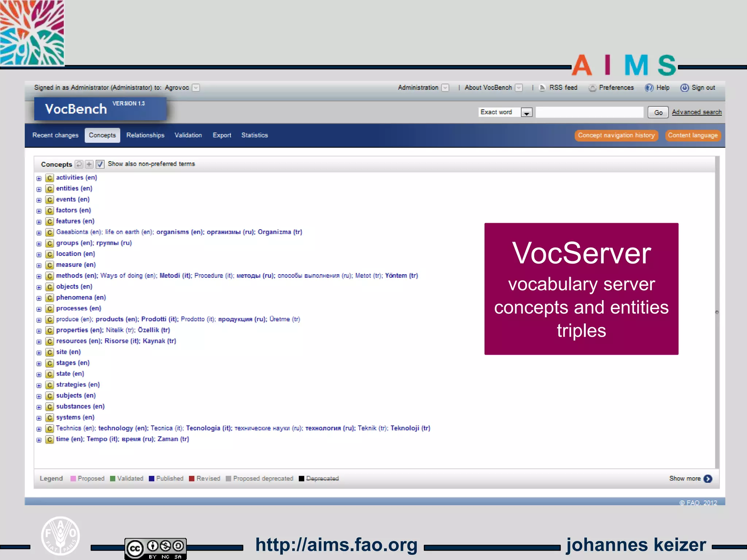The height and width of the screenshot is (560, 747).
Task: Click the concepts panel vertical scrollbar
Action: click(x=717, y=312)
